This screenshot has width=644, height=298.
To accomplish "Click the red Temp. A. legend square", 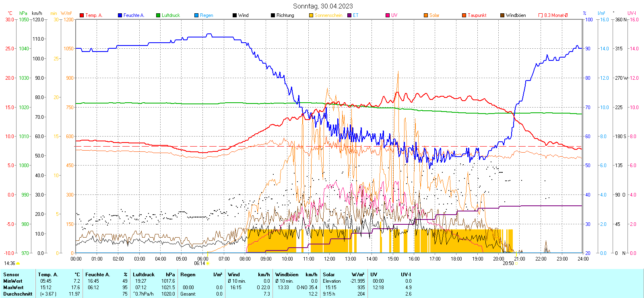I will (x=82, y=15).
